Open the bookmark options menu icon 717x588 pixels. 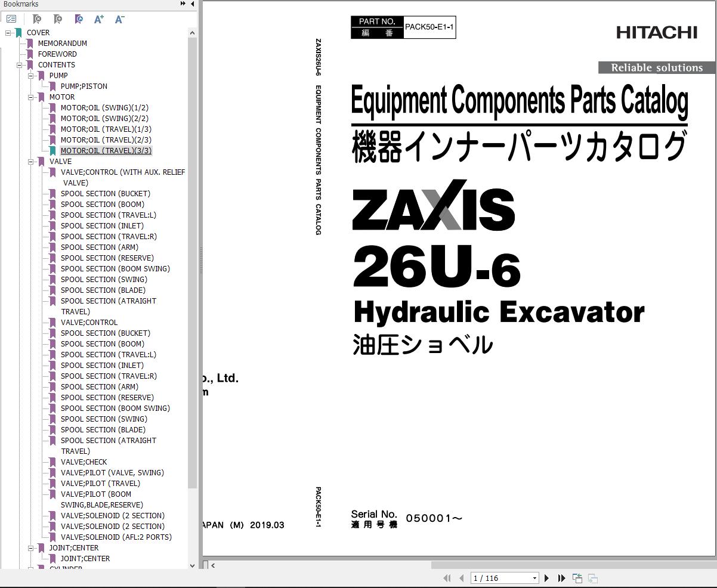click(11, 19)
